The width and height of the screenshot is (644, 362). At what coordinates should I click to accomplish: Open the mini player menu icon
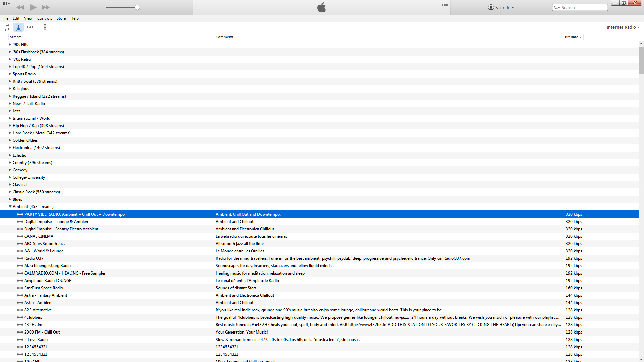pos(6,3)
